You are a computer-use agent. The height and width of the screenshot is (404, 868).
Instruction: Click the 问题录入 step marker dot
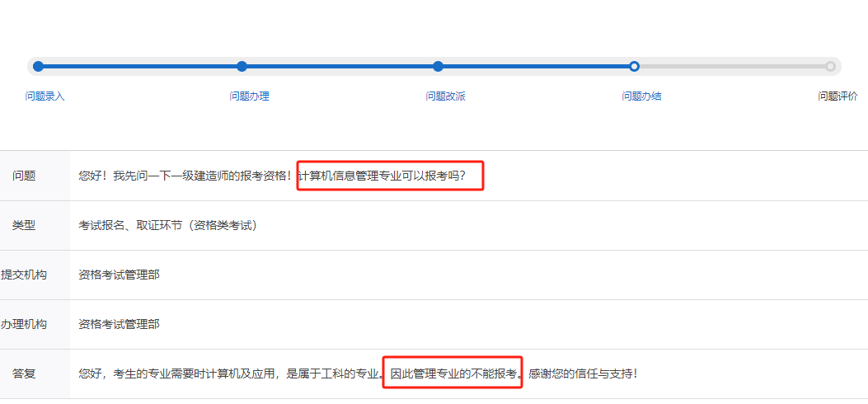coord(38,67)
